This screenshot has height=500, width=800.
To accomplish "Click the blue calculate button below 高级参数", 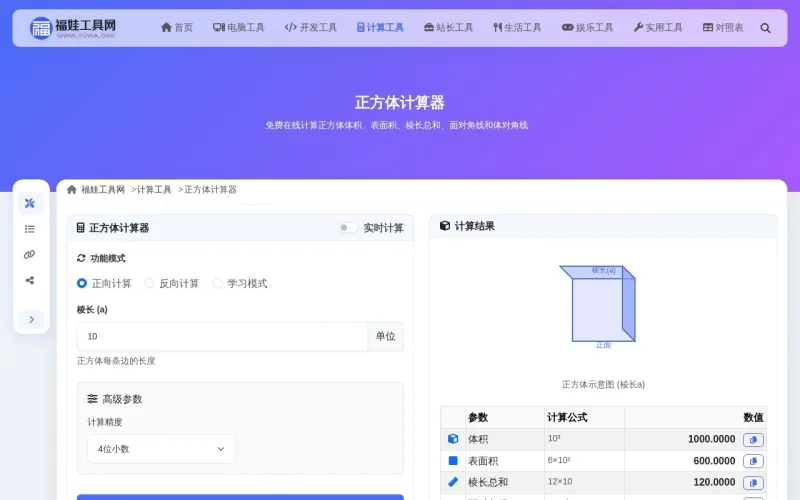I will pyautogui.click(x=240, y=497).
